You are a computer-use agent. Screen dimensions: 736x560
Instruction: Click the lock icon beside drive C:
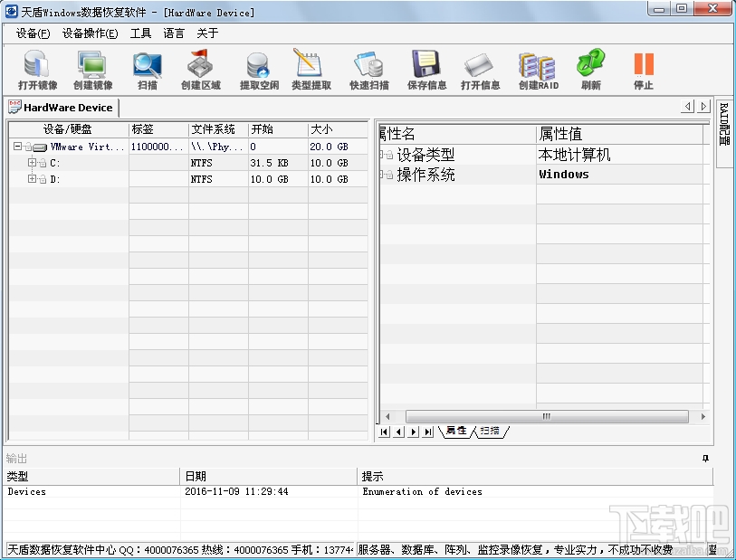(x=43, y=164)
